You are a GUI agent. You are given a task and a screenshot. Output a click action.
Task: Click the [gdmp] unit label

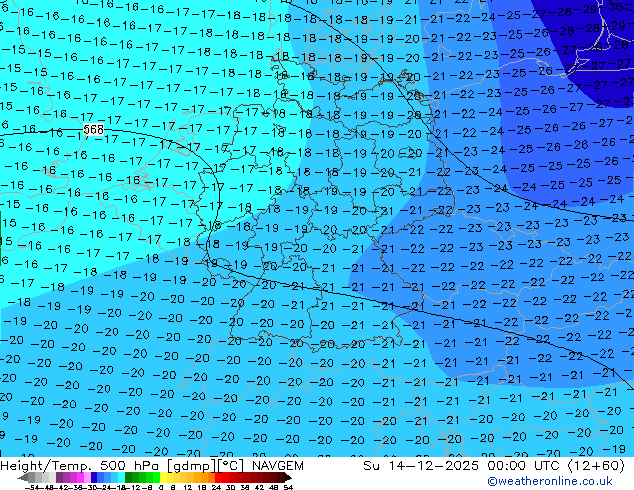(x=191, y=466)
